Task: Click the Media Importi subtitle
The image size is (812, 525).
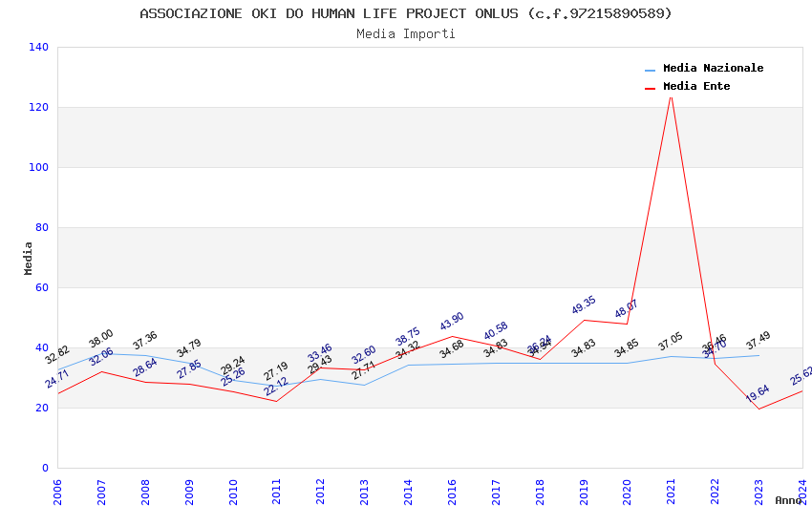Action: click(406, 34)
